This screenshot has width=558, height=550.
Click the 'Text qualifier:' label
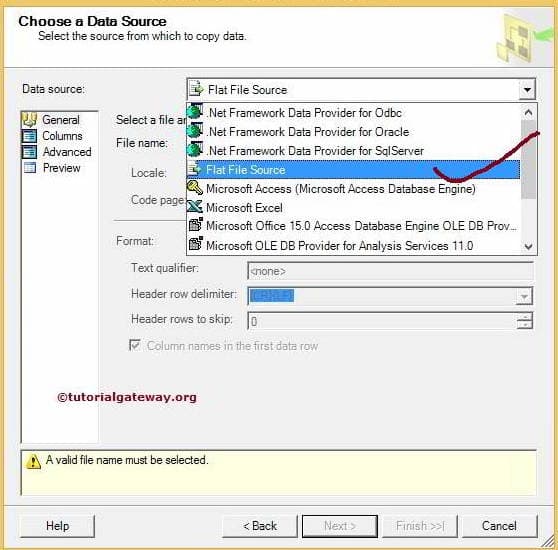[165, 268]
